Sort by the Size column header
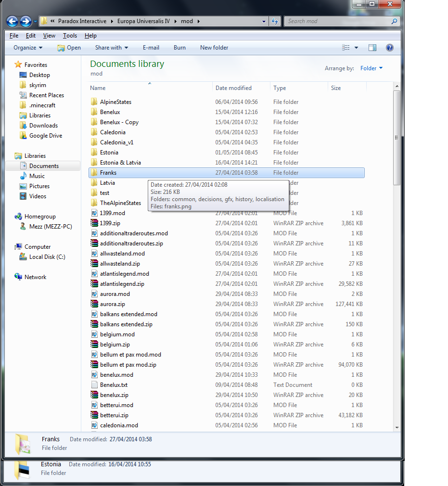The image size is (448, 486). (x=336, y=88)
